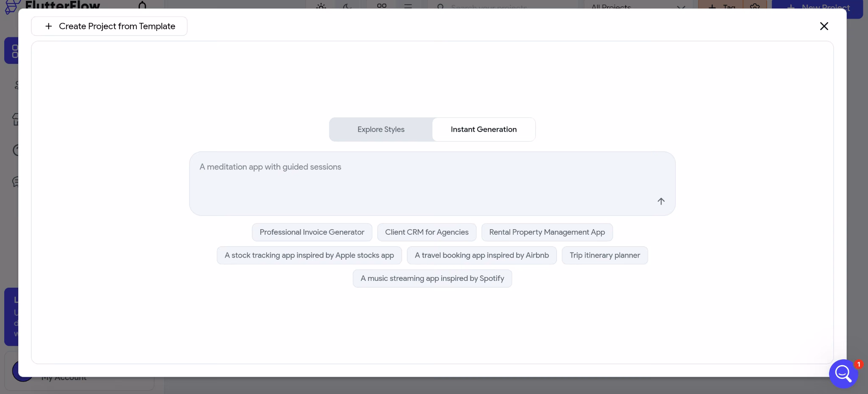Screen dimensions: 868x394
Task: Select Rental Property Management App suggestion
Action: pyautogui.click(x=547, y=232)
